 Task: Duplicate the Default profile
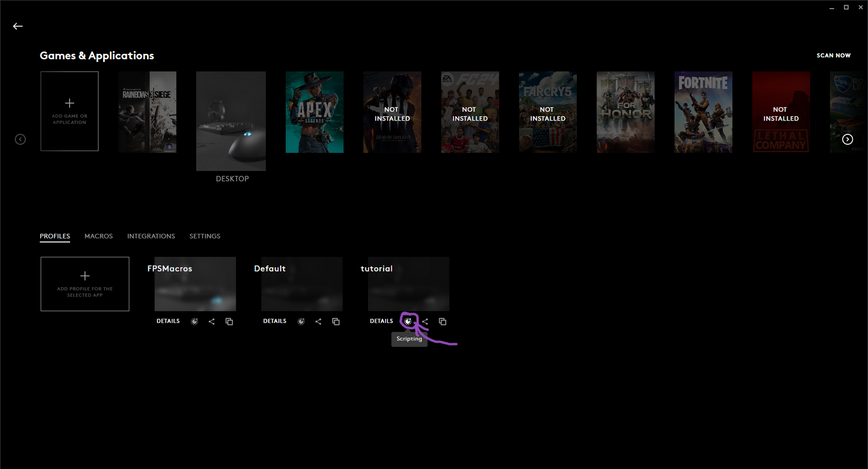pos(336,321)
